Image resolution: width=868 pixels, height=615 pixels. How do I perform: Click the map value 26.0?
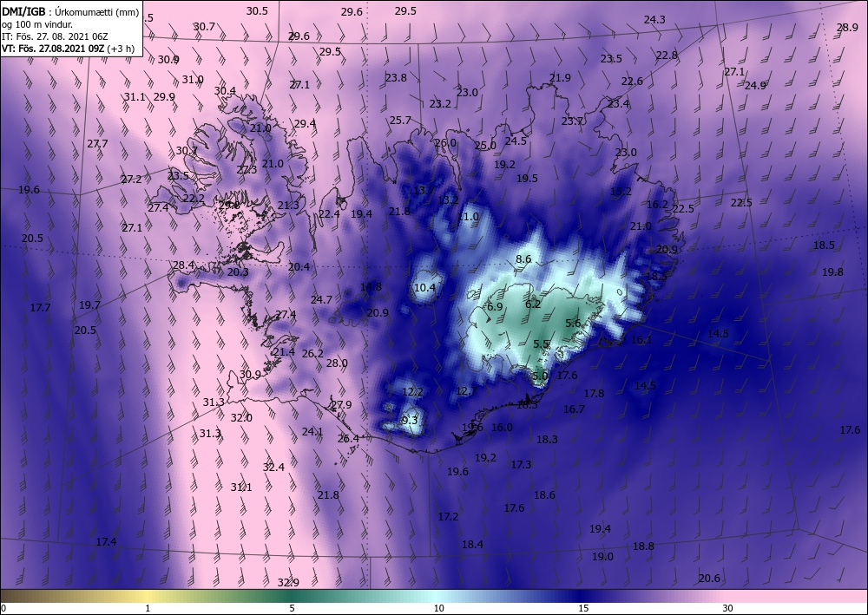tap(445, 143)
